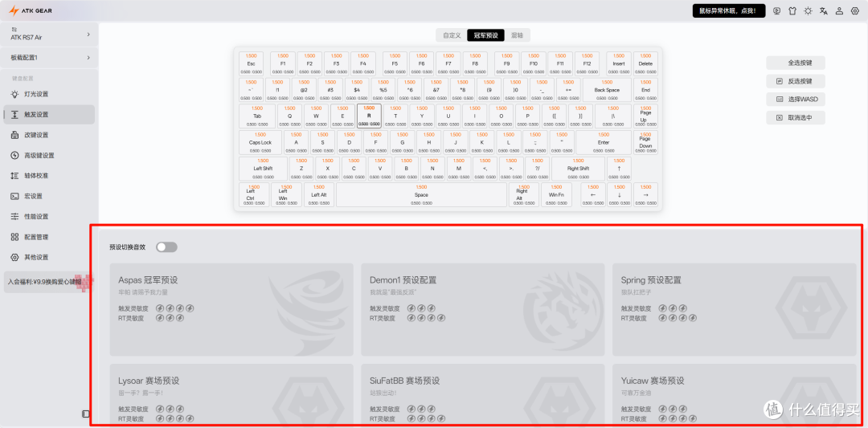Select the A key
This screenshot has width=868, height=428.
pyautogui.click(x=296, y=142)
